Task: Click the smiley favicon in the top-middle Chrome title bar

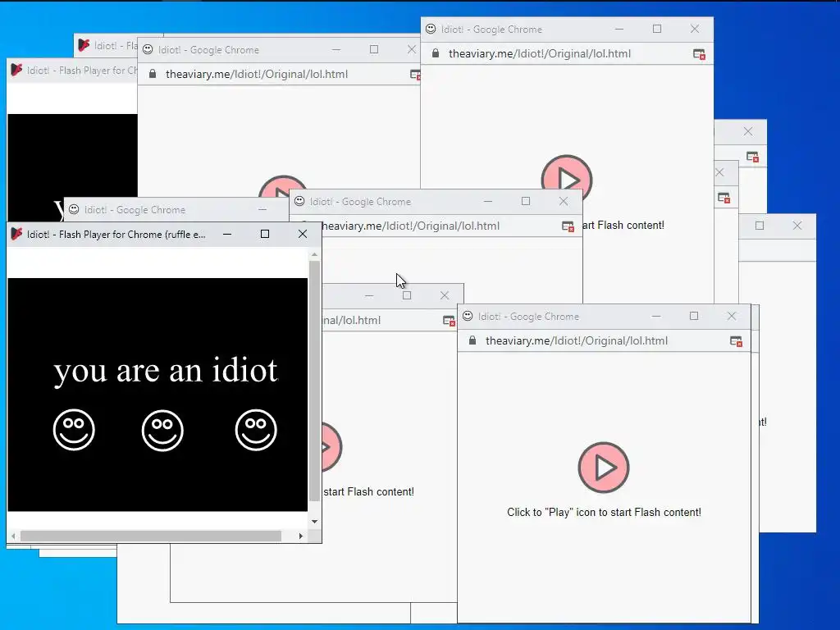Action: tap(148, 49)
